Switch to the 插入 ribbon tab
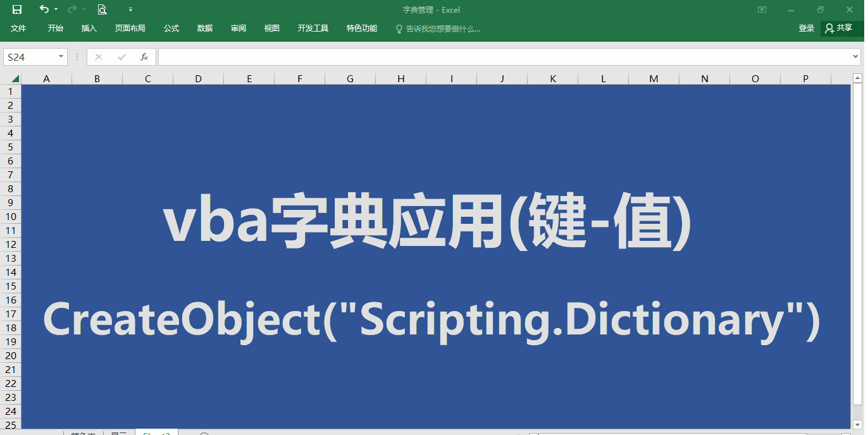The width and height of the screenshot is (868, 435). tap(89, 28)
